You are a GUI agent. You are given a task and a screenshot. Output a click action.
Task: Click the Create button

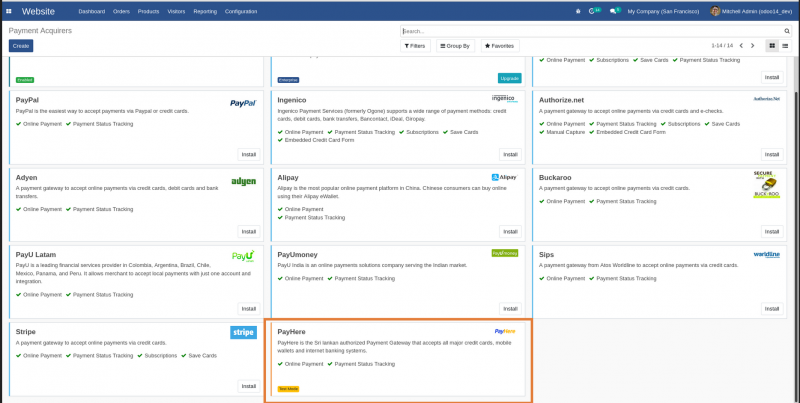pyautogui.click(x=21, y=46)
